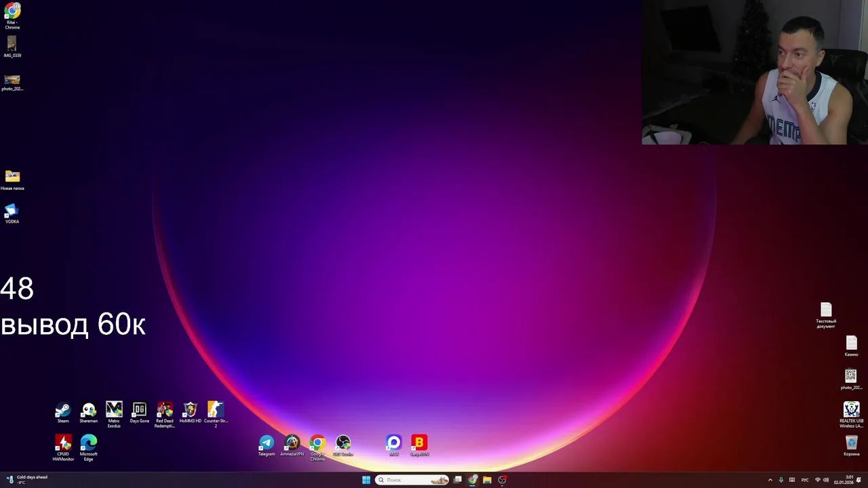This screenshot has height=488, width=868.
Task: Click the Поиск taskbar search box
Action: point(412,480)
